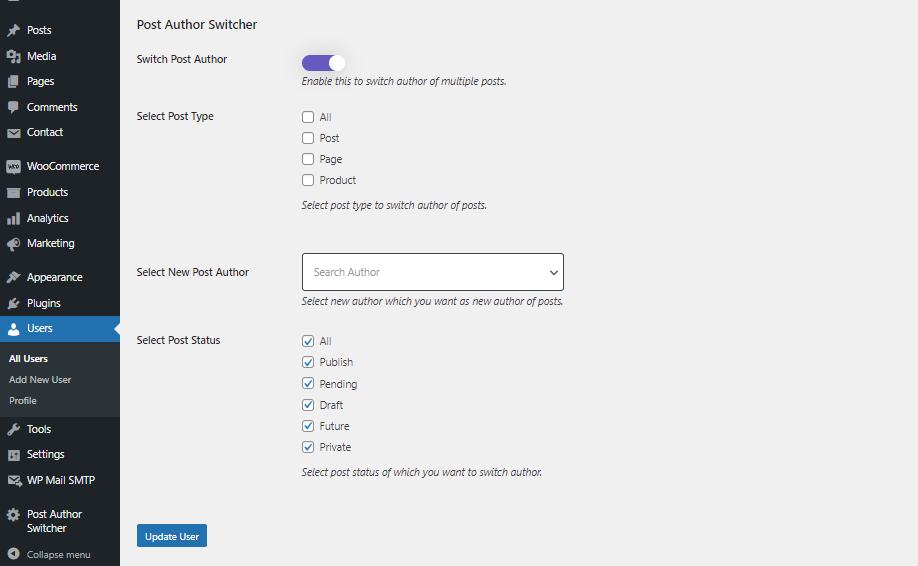Click the Tools wrench icon
Screen dimensions: 918x566
coord(13,429)
